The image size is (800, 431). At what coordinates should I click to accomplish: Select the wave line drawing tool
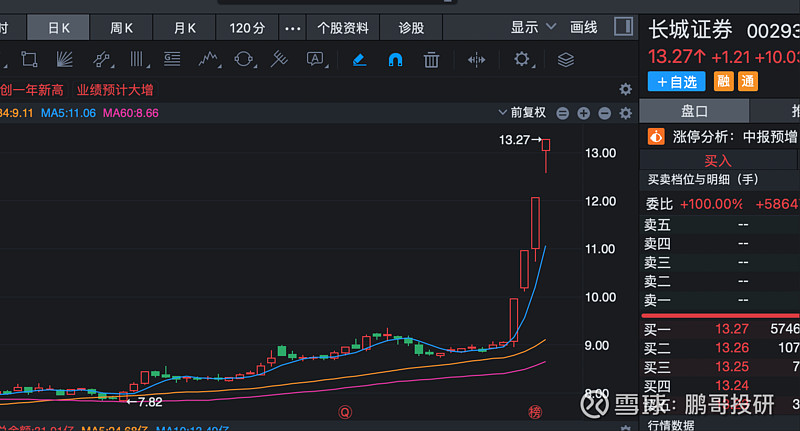[x=208, y=60]
